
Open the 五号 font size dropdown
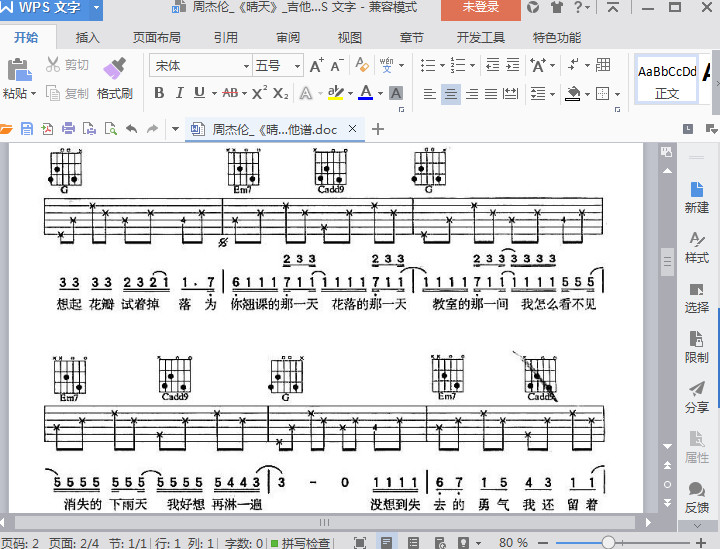298,66
